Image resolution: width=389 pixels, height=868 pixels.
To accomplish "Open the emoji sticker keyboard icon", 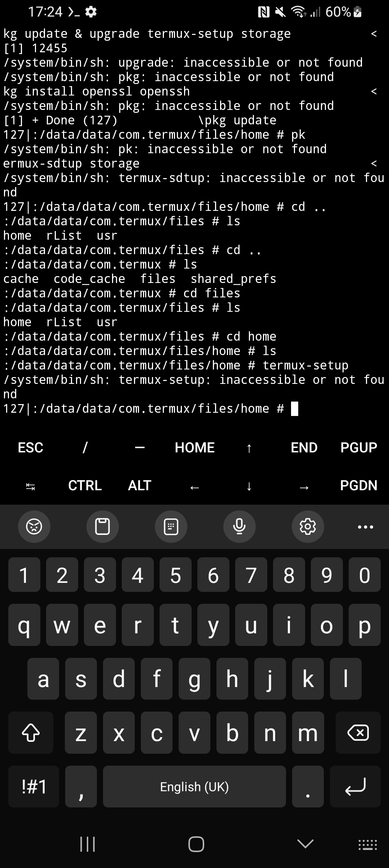I will 34,527.
